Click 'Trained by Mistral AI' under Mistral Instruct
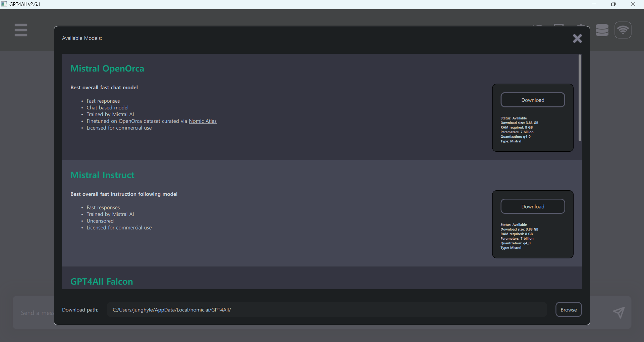Screen dimensions: 644x342 (x=110, y=214)
